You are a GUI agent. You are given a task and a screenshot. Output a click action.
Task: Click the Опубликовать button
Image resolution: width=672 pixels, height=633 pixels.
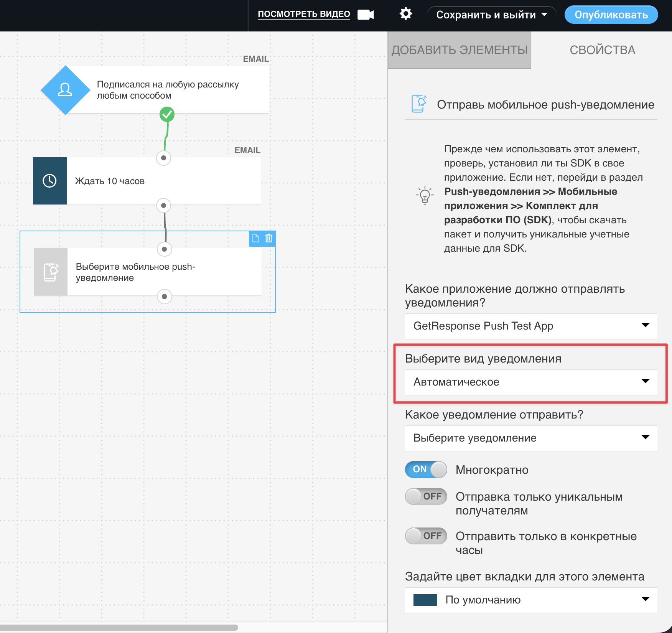tap(611, 15)
